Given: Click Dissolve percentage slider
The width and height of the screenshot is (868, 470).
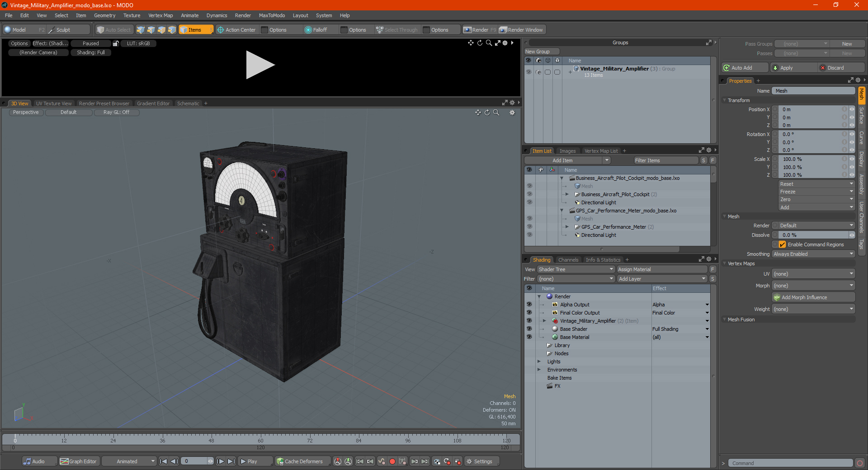Looking at the screenshot, I should 813,235.
